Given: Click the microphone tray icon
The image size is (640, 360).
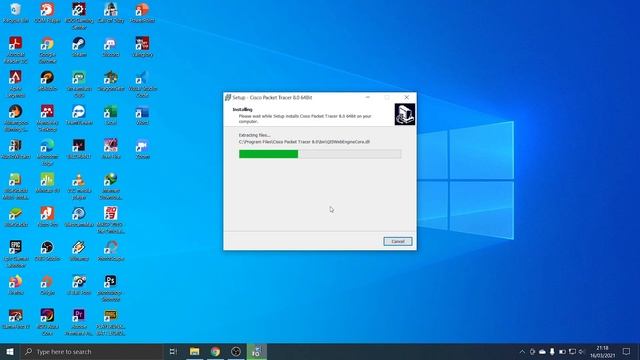Looking at the screenshot, I should point(552,351).
